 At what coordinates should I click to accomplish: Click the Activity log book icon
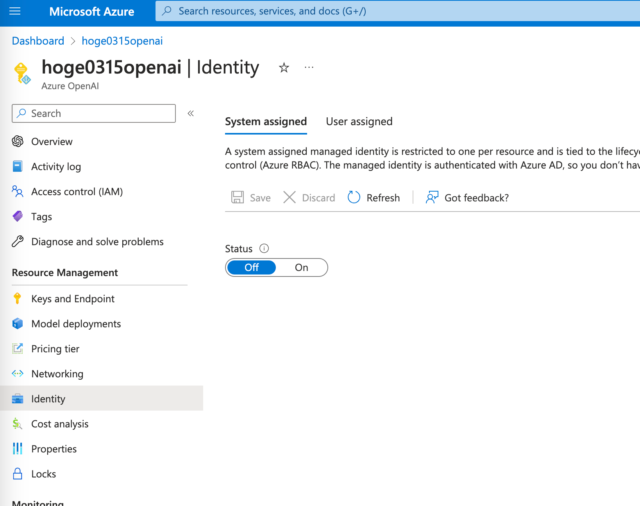pyautogui.click(x=18, y=166)
